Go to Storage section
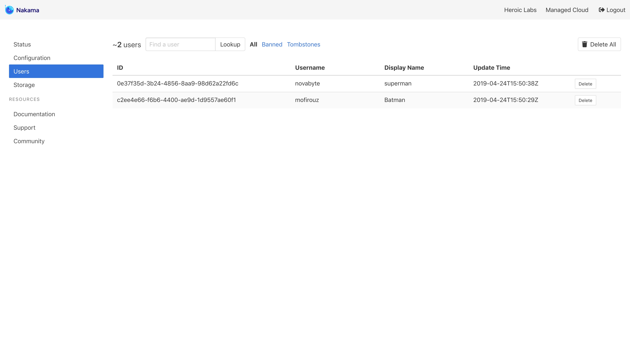Image resolution: width=630 pixels, height=364 pixels. [24, 85]
